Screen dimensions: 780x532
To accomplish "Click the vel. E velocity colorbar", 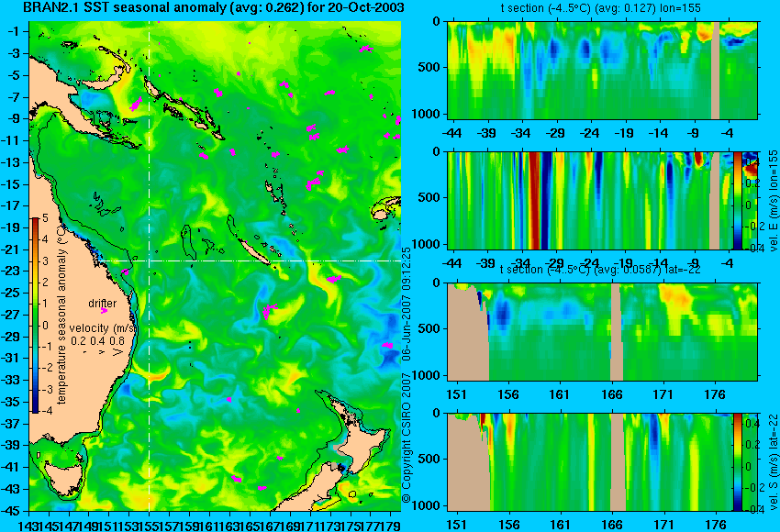I will click(737, 200).
